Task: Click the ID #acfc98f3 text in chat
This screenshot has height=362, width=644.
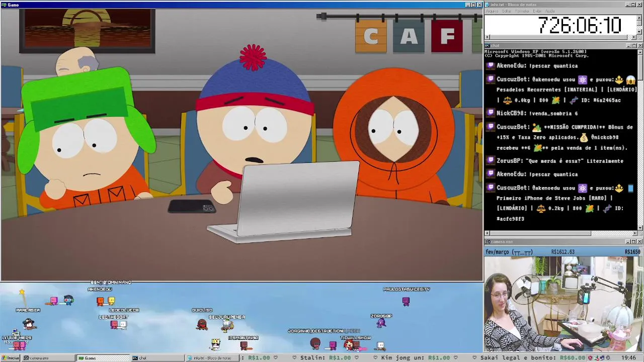Action: (510, 219)
